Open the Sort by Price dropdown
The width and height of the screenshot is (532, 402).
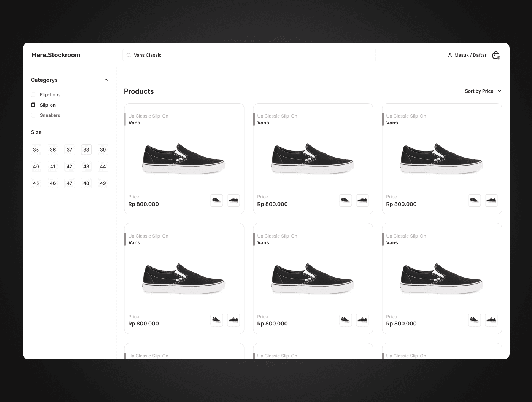(x=479, y=91)
